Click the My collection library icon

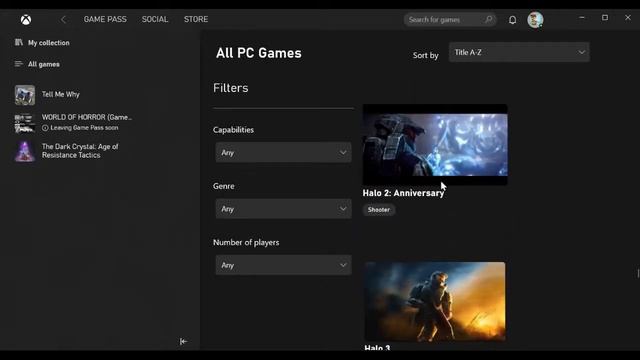(19, 42)
